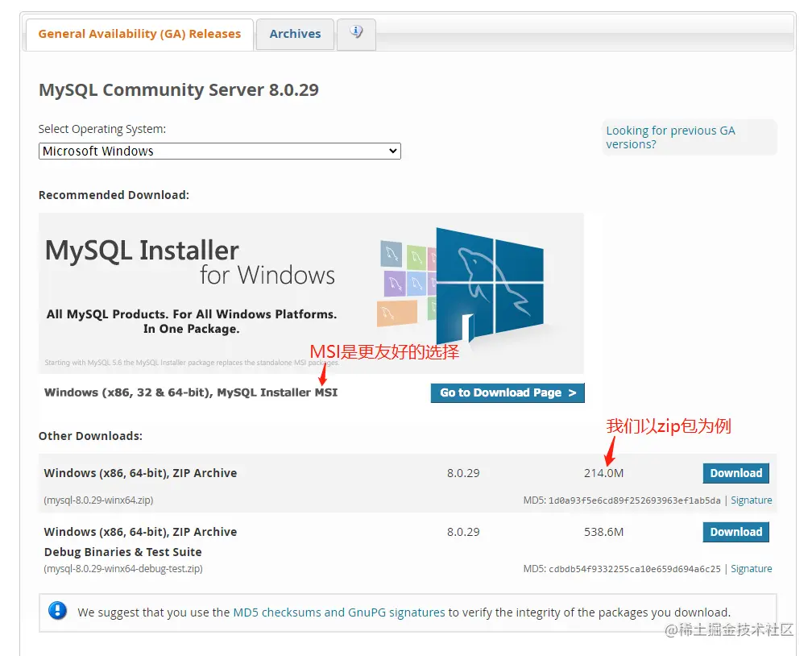Open Signature link for winx64-debug-test.zip

[x=751, y=569]
